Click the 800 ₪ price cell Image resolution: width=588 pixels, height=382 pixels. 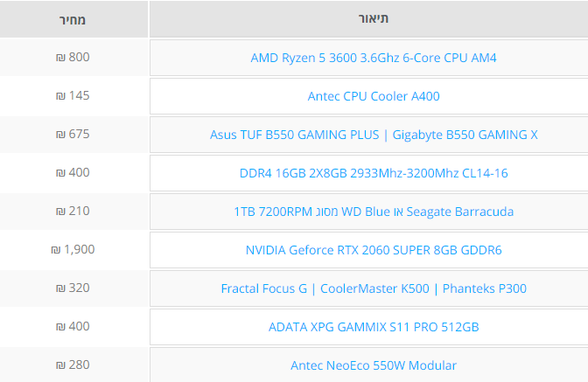tap(73, 57)
